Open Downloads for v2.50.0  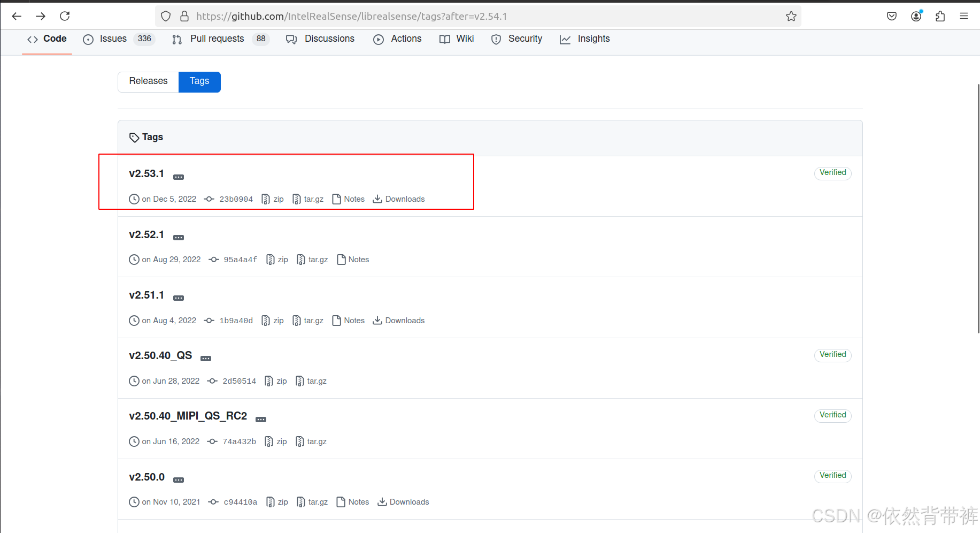403,502
